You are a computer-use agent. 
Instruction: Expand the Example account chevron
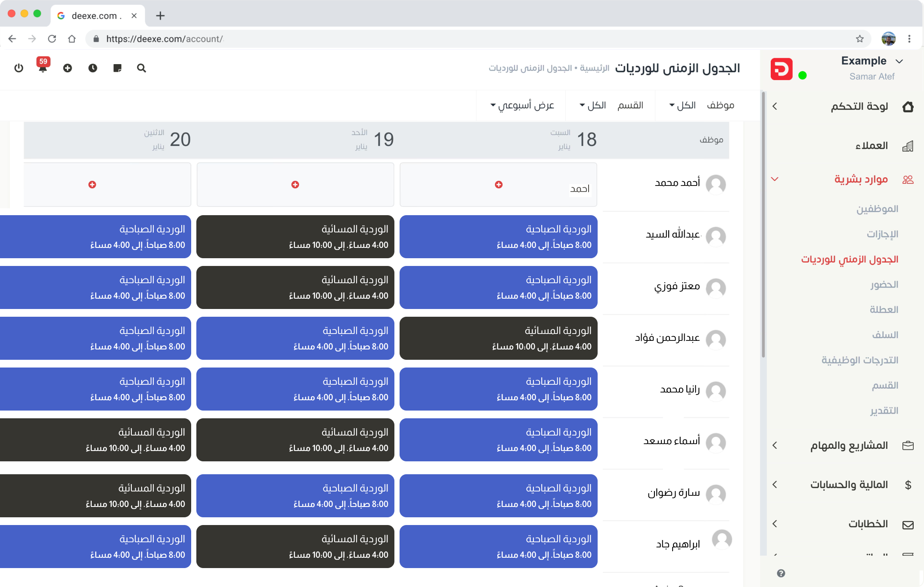(x=899, y=61)
